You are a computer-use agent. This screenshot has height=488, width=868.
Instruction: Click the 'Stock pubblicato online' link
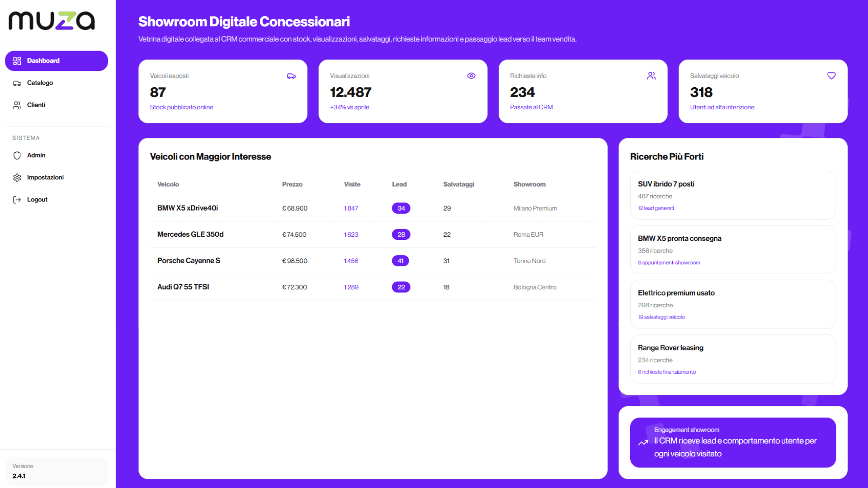pyautogui.click(x=181, y=108)
